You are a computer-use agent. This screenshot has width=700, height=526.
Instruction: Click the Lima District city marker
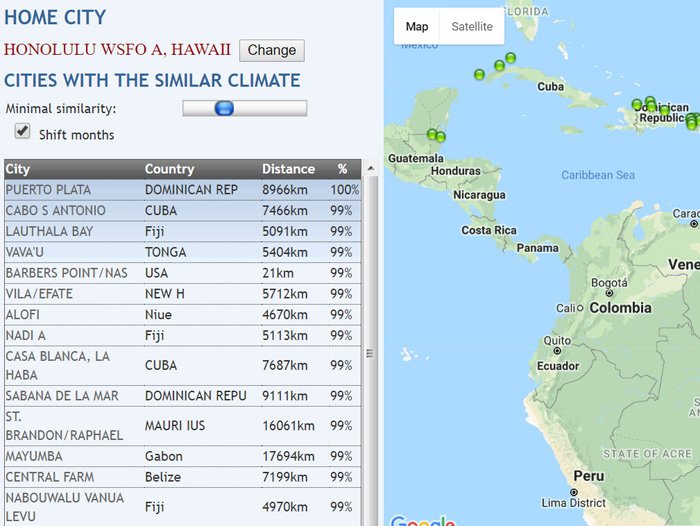point(574,492)
